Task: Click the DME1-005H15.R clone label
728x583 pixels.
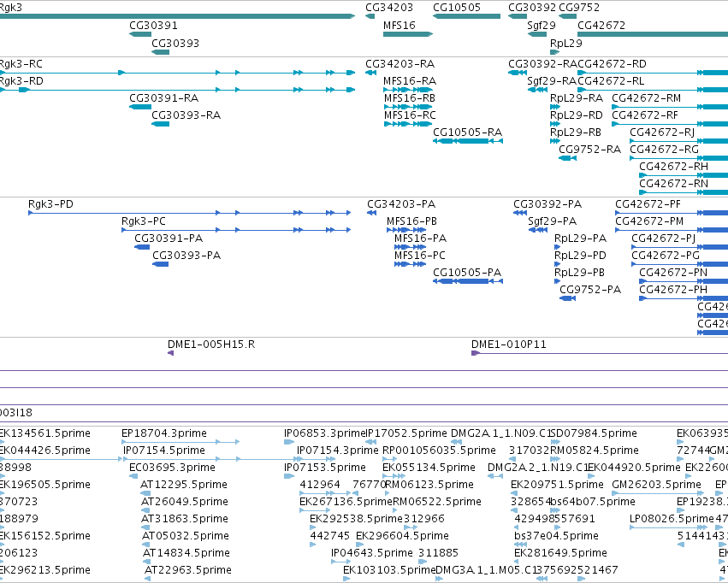Action: [211, 344]
